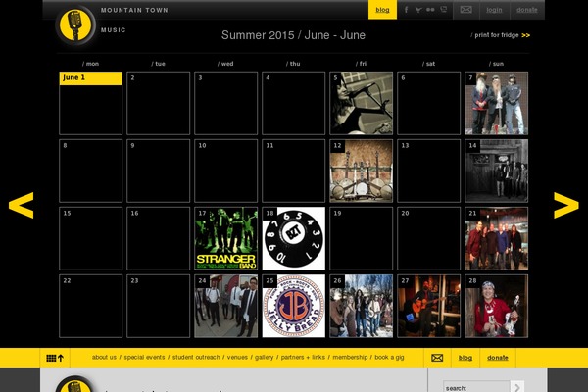This screenshot has width=588, height=392.
Task: Click the login link
Action: pos(494,10)
